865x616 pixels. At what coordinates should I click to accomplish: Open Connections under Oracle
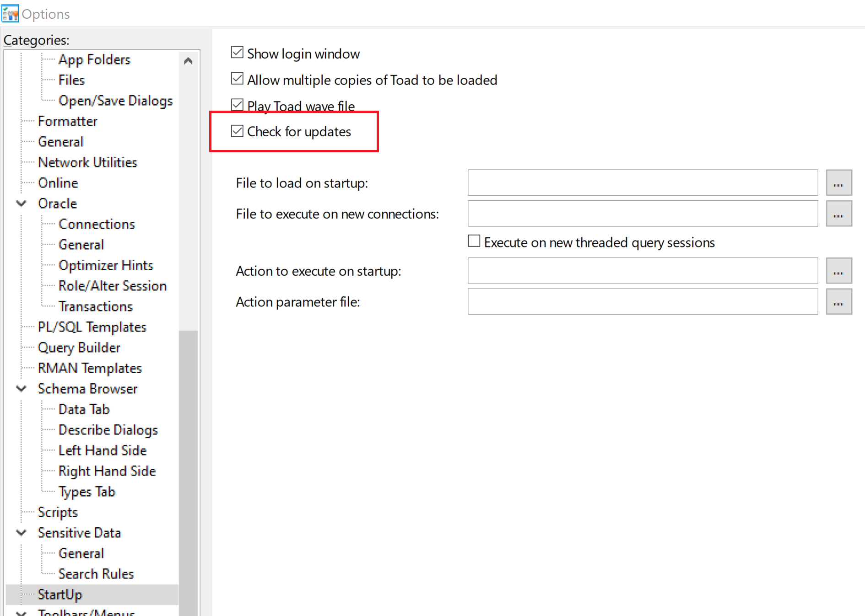97,224
